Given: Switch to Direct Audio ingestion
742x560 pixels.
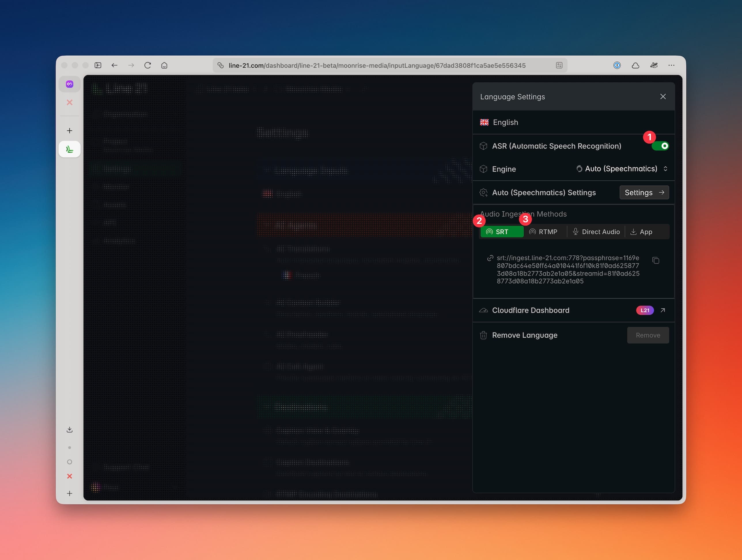Looking at the screenshot, I should [x=596, y=232].
